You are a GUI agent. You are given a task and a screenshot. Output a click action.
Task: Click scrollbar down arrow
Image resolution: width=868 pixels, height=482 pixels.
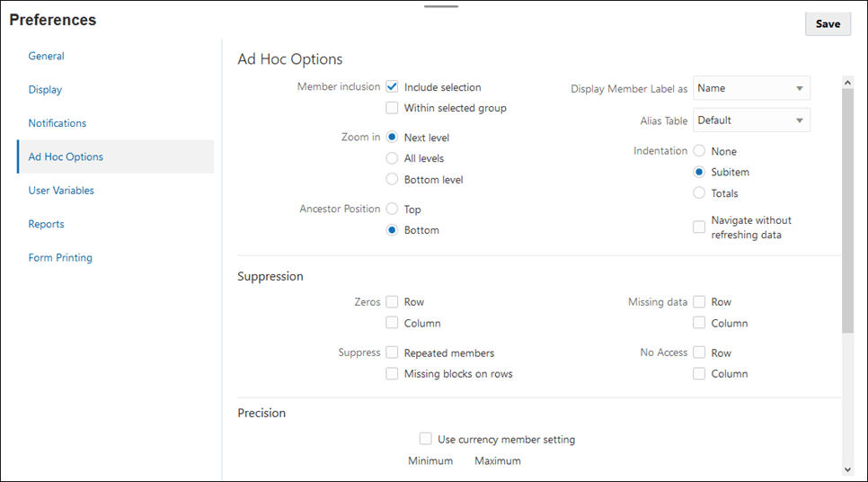coord(847,469)
